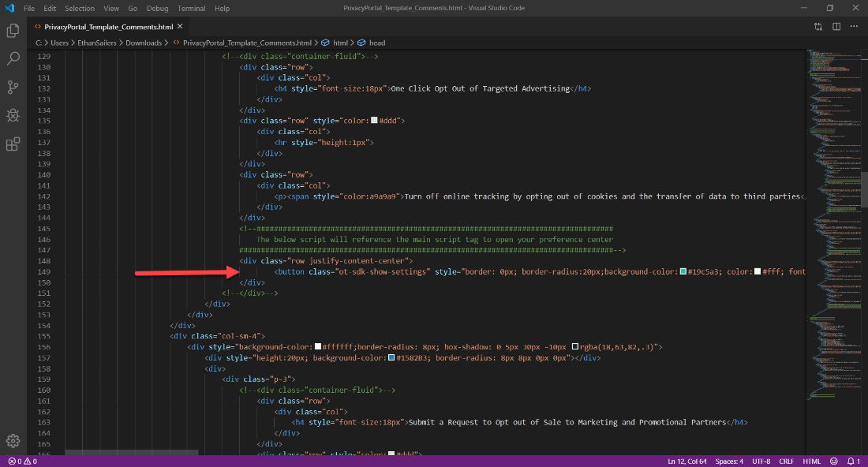Viewport: 868px width, 467px height.
Task: Open the Source Control view
Action: [x=11, y=87]
